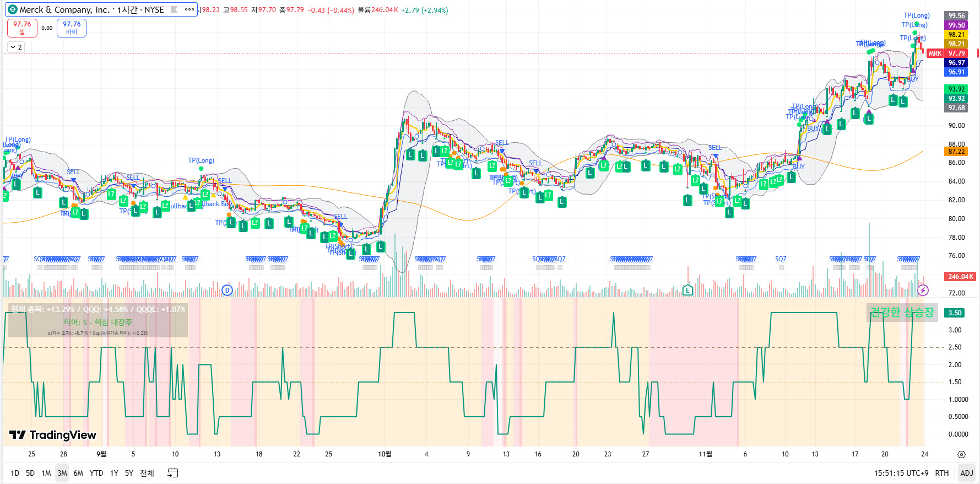Screen dimensions: 980x484
Task: Click the flag icon next to NYSE
Action: [174, 9]
